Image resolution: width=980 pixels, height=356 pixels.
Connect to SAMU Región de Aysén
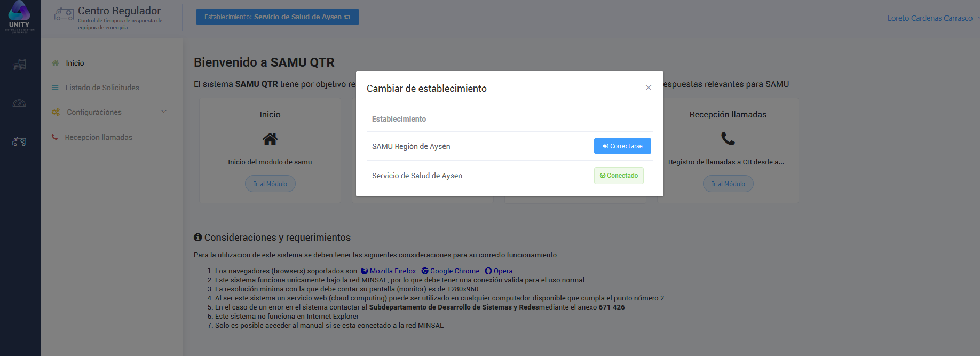point(622,146)
